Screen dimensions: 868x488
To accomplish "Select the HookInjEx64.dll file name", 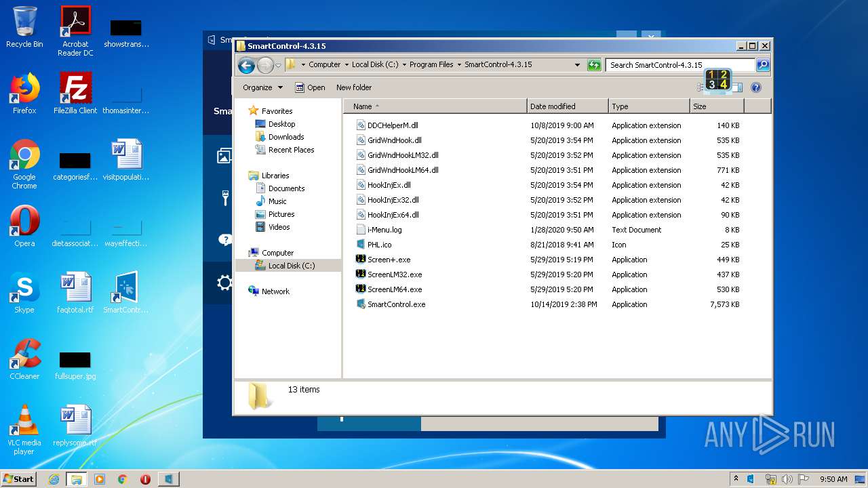I will point(393,215).
